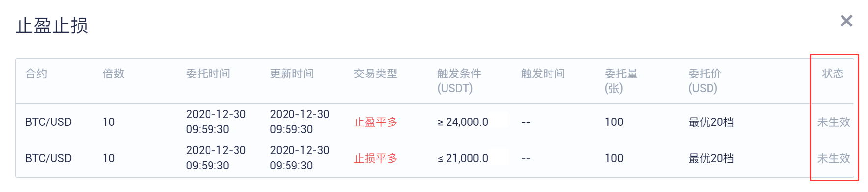Screen dimensions: 868x192
Task: Click the 委托价 (USD) column header
Action: [705, 81]
